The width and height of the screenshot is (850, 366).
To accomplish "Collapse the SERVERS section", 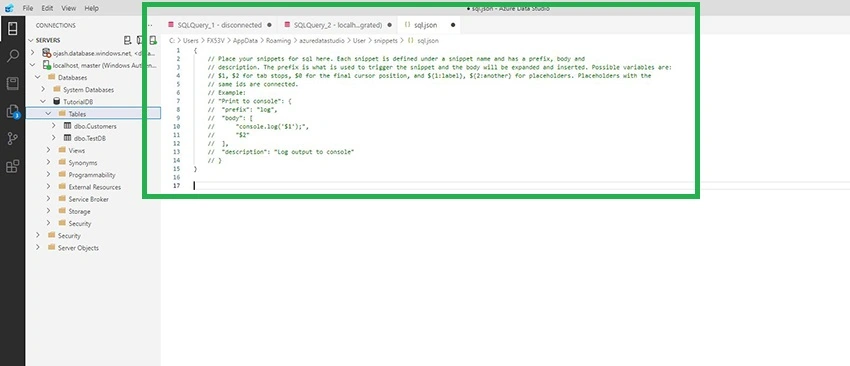I will pos(31,40).
